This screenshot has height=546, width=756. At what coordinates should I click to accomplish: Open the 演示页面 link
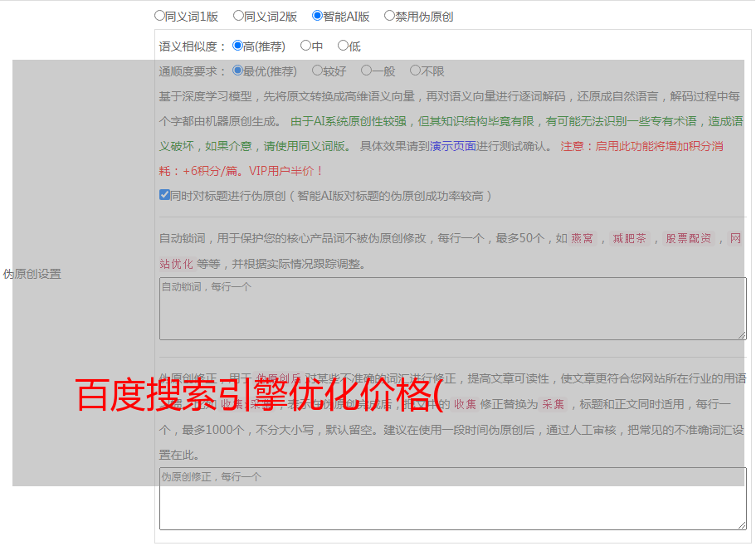coord(453,146)
